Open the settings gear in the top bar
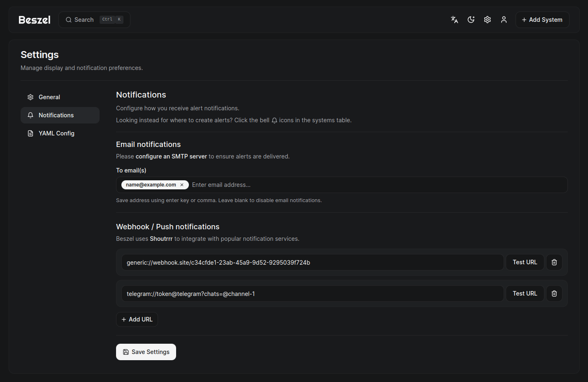The height and width of the screenshot is (382, 588). tap(487, 19)
